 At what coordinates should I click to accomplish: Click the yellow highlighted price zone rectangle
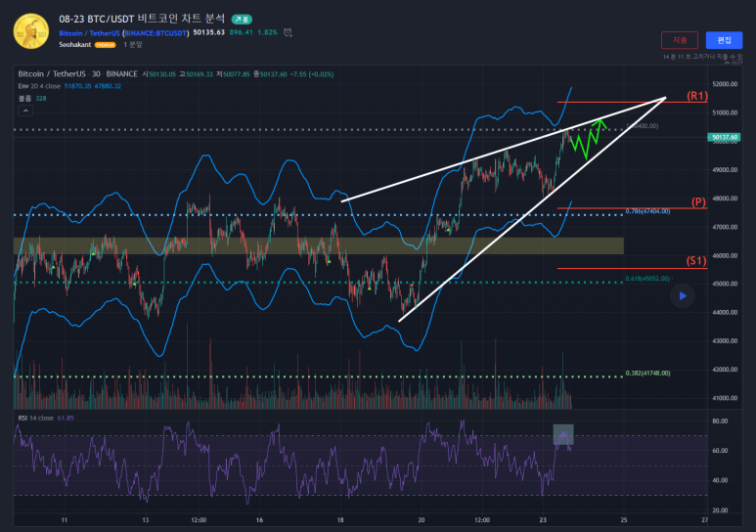point(318,245)
